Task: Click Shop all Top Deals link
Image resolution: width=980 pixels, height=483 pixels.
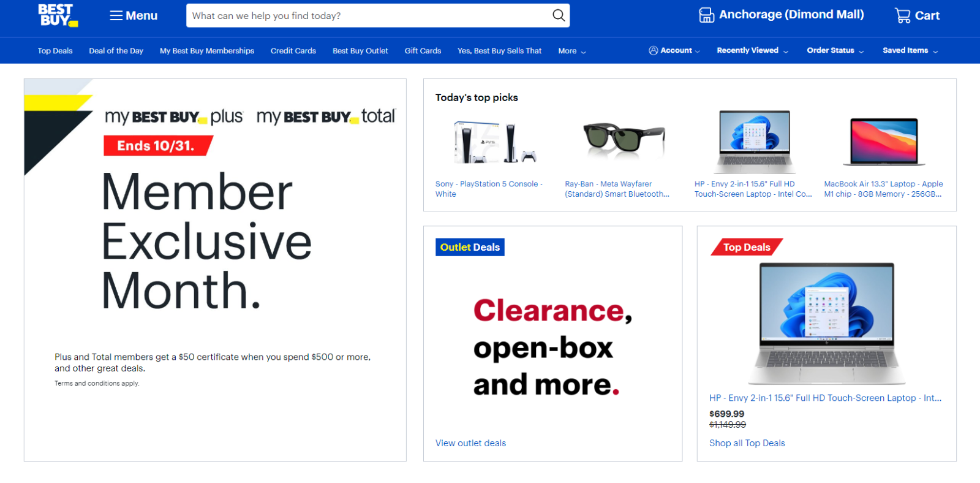Action: [x=747, y=443]
